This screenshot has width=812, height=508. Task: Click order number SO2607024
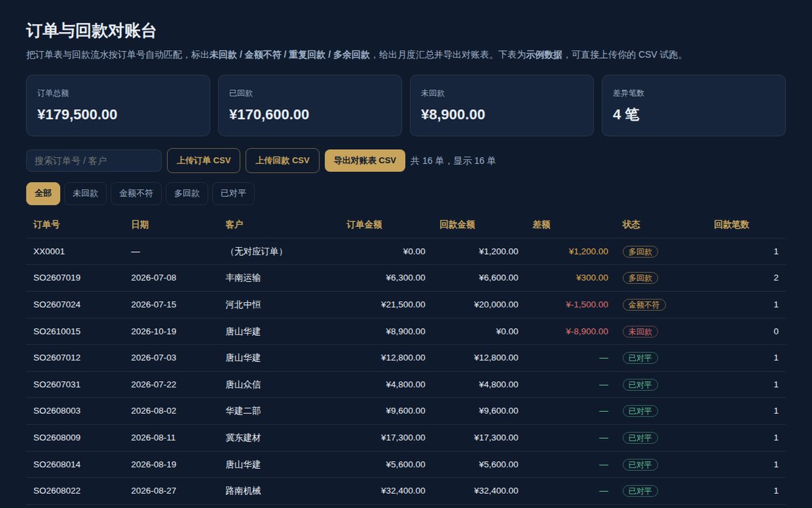click(57, 305)
